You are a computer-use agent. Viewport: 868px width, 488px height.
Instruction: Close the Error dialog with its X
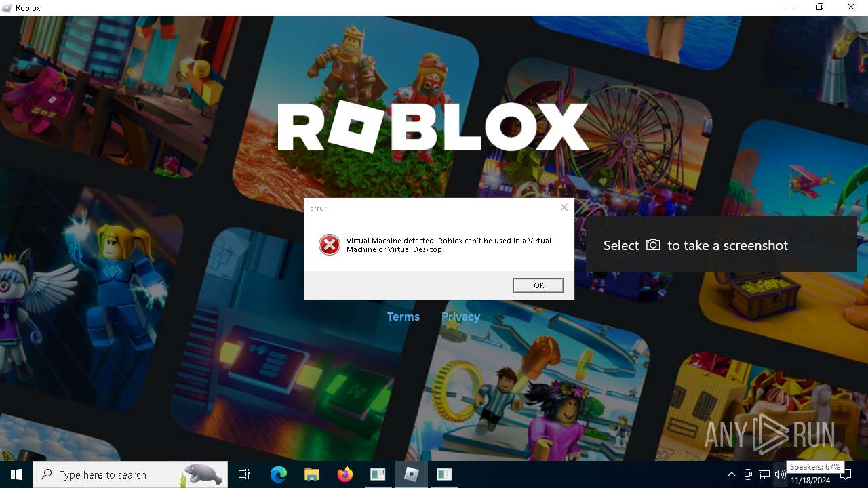[x=564, y=207]
